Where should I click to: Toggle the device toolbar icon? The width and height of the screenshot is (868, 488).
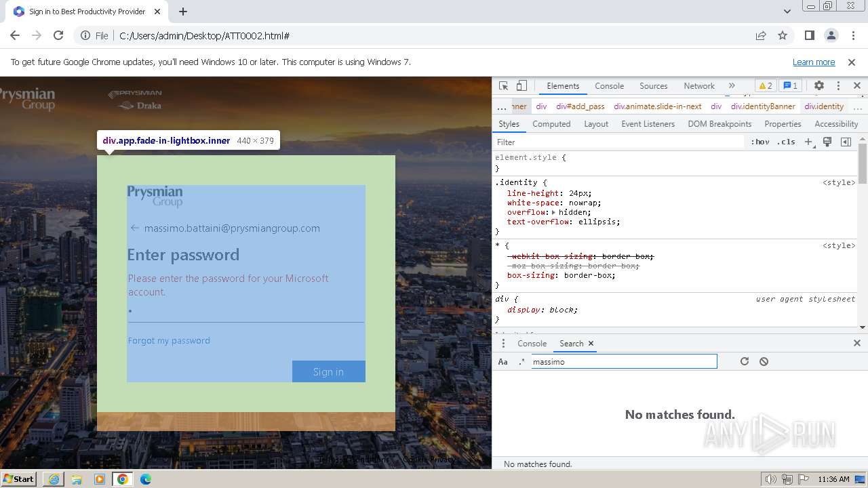click(521, 86)
